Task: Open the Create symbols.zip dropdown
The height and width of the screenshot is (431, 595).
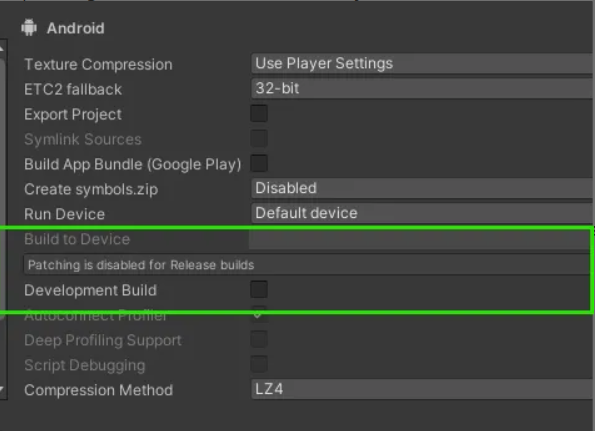Action: 423,188
